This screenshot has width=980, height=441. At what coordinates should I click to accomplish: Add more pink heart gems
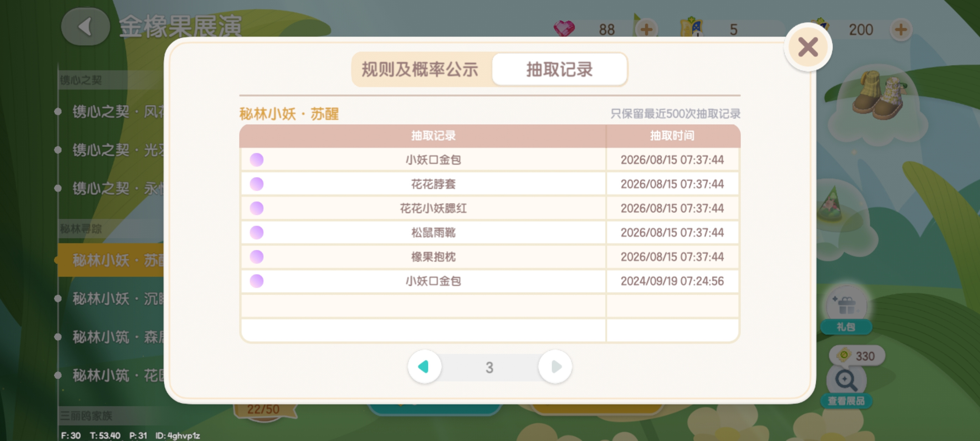(646, 29)
